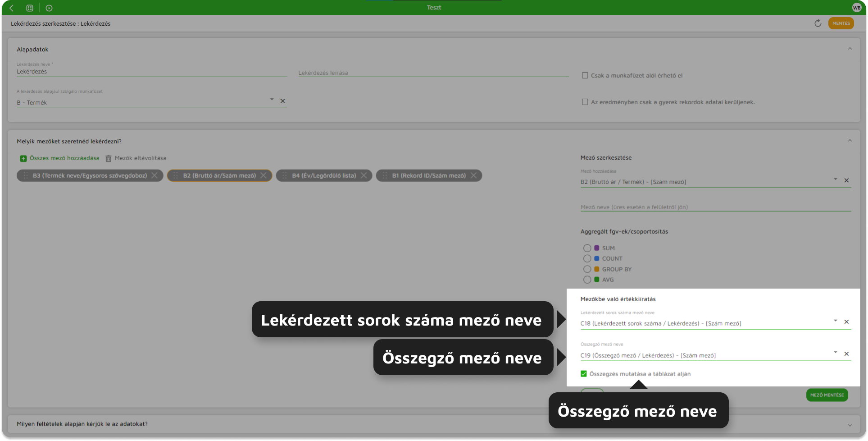Open the Összegző mező neve dropdown
Viewport: 868px width, 441px height.
tap(835, 353)
